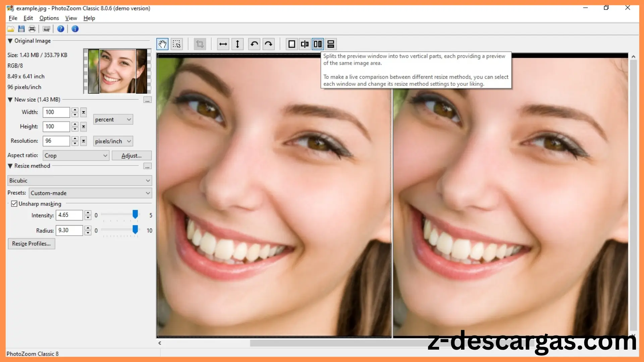This screenshot has height=362, width=644.
Task: Click the Intensity value field
Action: (69, 215)
